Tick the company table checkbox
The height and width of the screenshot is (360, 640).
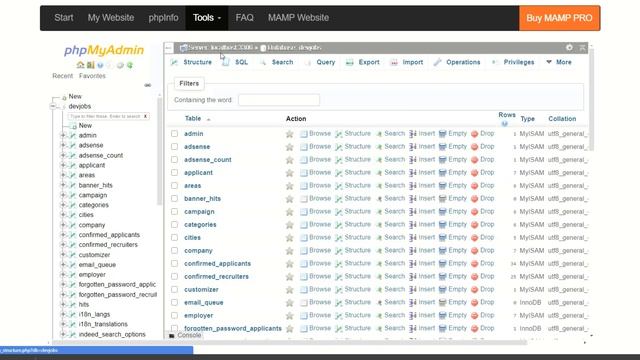point(175,251)
